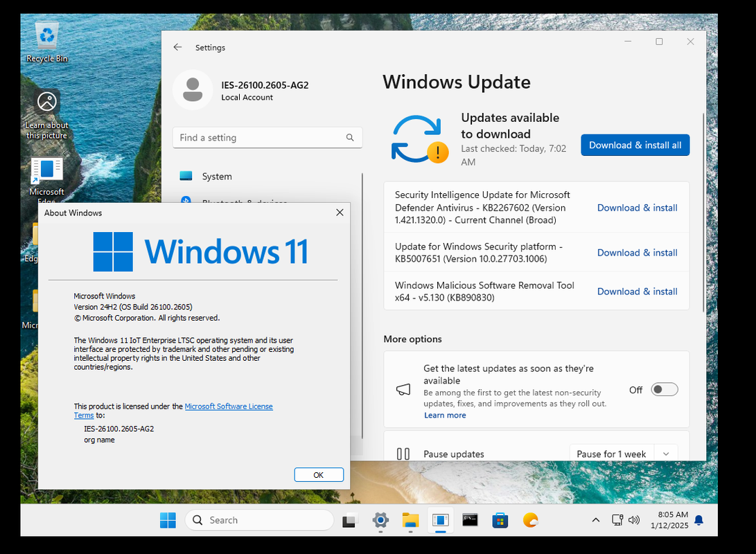Open Task View from the taskbar

(349, 520)
